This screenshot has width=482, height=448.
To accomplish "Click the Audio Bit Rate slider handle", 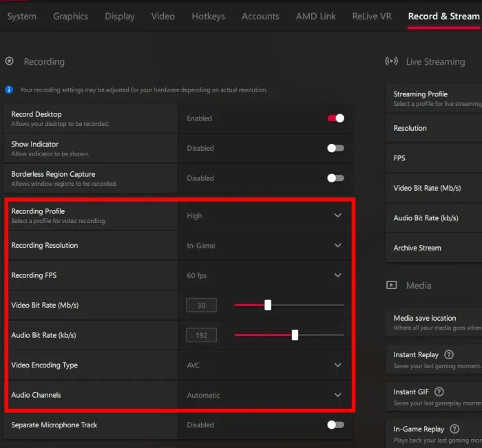I will pyautogui.click(x=295, y=335).
